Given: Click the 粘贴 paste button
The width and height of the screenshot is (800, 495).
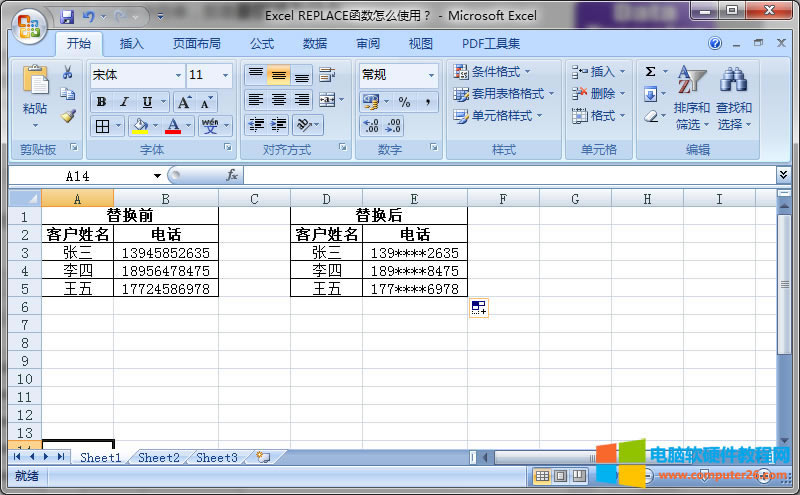Looking at the screenshot, I should (35, 95).
